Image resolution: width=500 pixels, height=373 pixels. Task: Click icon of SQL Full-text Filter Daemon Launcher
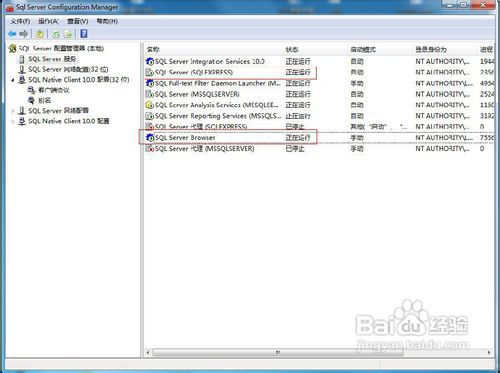[150, 83]
